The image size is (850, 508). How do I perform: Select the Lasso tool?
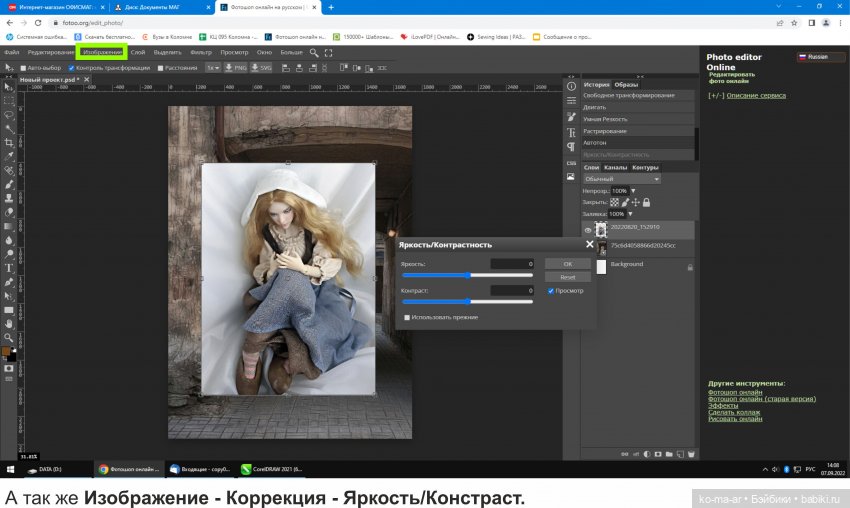pos(9,115)
